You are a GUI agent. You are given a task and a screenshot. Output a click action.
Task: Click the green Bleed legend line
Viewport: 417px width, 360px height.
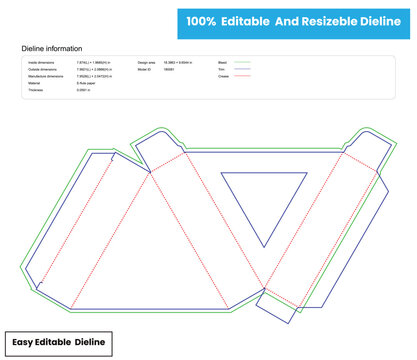tap(242, 62)
